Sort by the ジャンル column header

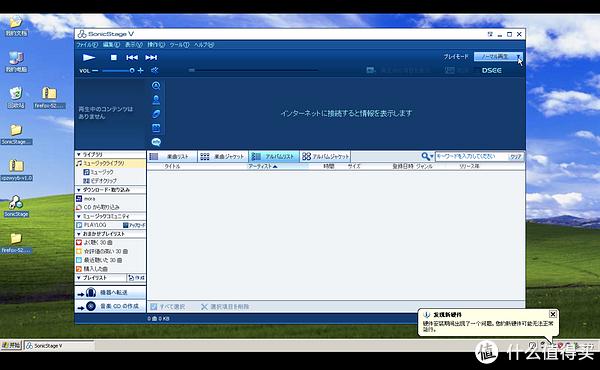point(424,166)
